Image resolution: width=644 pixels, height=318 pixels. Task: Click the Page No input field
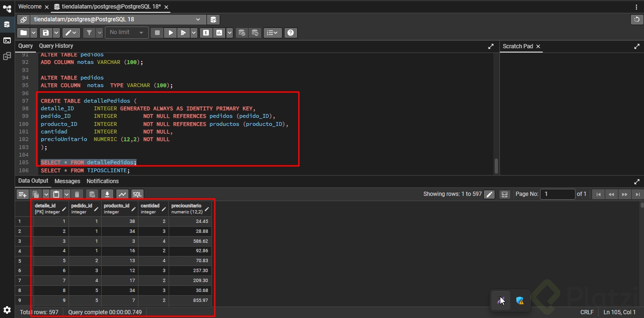point(558,194)
